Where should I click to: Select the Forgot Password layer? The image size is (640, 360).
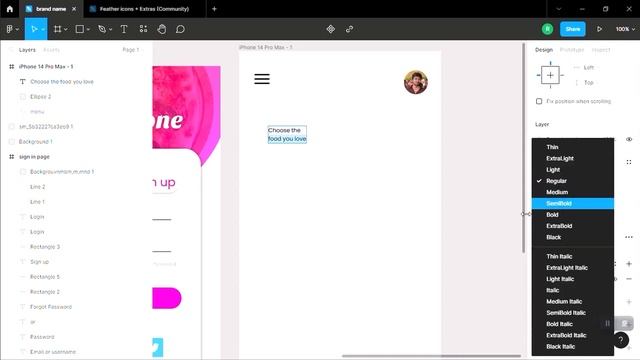(51, 307)
